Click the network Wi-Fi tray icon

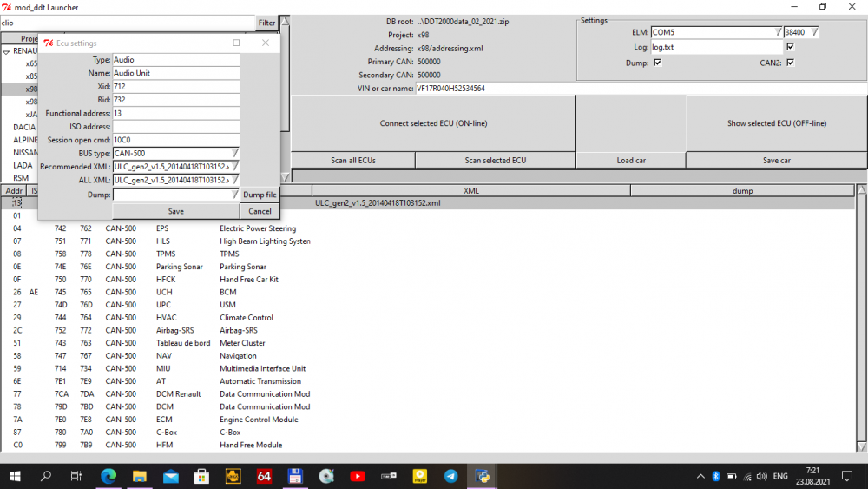tap(747, 476)
